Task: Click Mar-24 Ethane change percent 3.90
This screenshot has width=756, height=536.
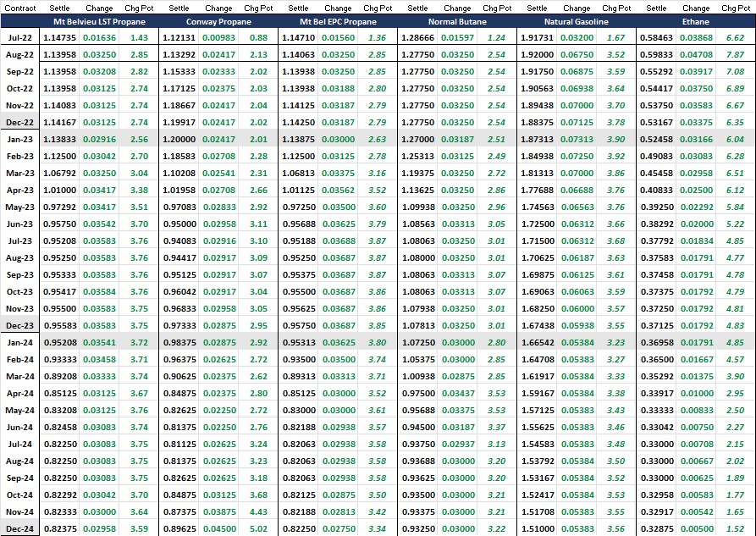Action: coord(736,376)
